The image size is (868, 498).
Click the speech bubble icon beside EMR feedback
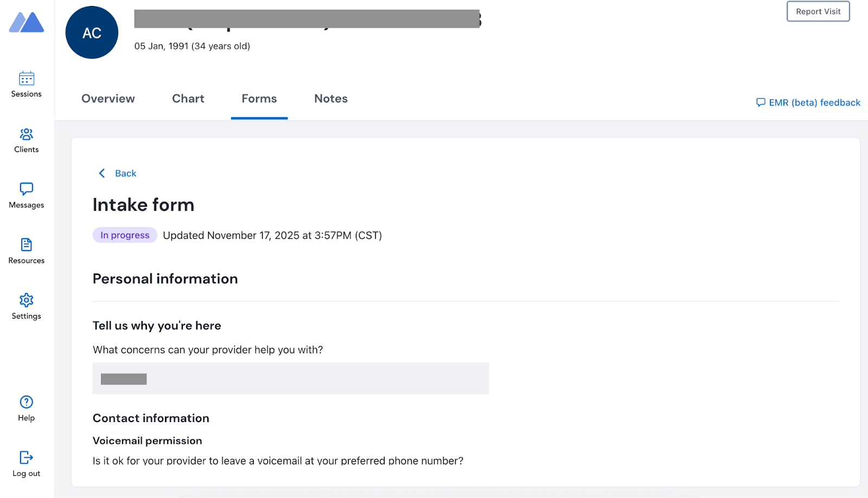tap(761, 103)
